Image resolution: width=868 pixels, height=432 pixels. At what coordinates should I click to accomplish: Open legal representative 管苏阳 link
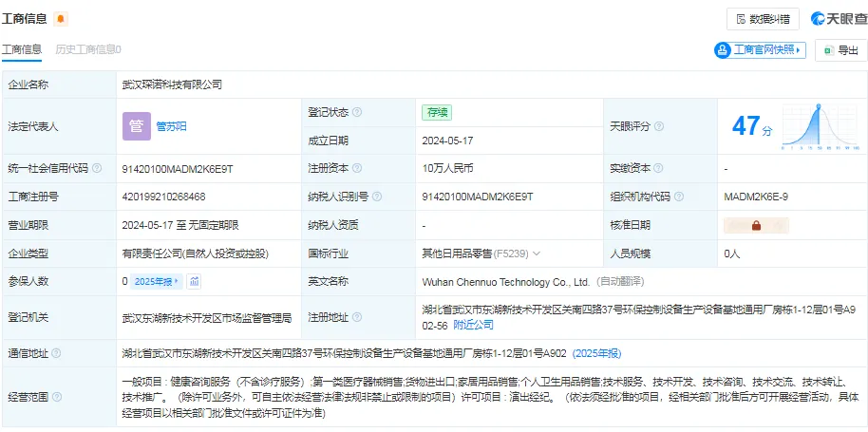coord(172,126)
